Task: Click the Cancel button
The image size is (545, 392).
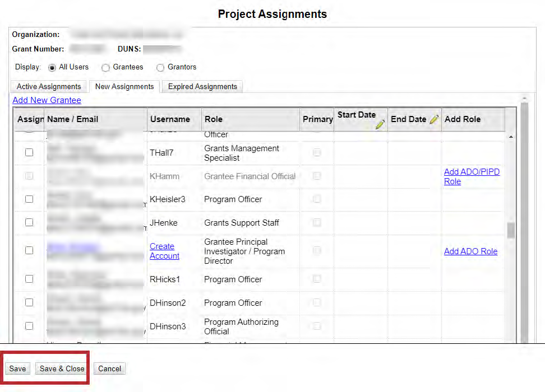Action: pyautogui.click(x=109, y=368)
